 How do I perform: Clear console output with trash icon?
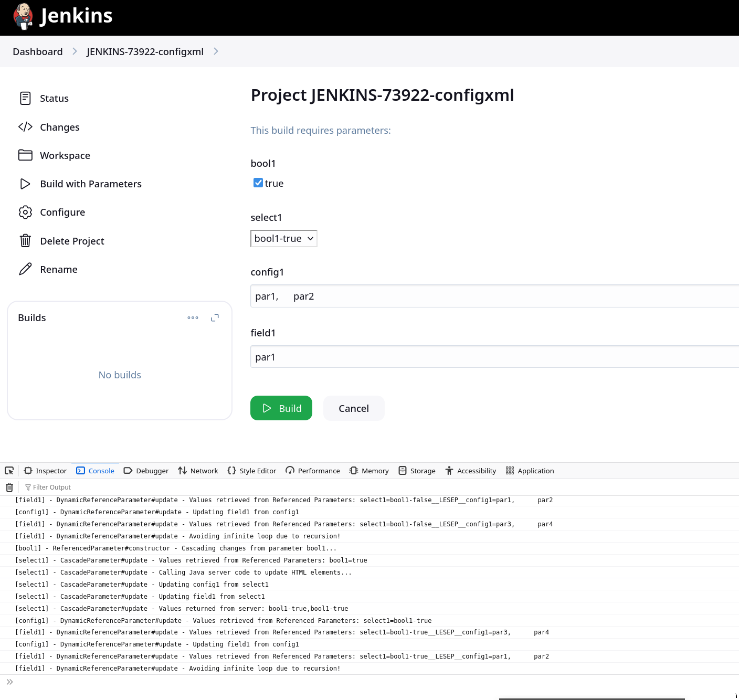pos(9,487)
